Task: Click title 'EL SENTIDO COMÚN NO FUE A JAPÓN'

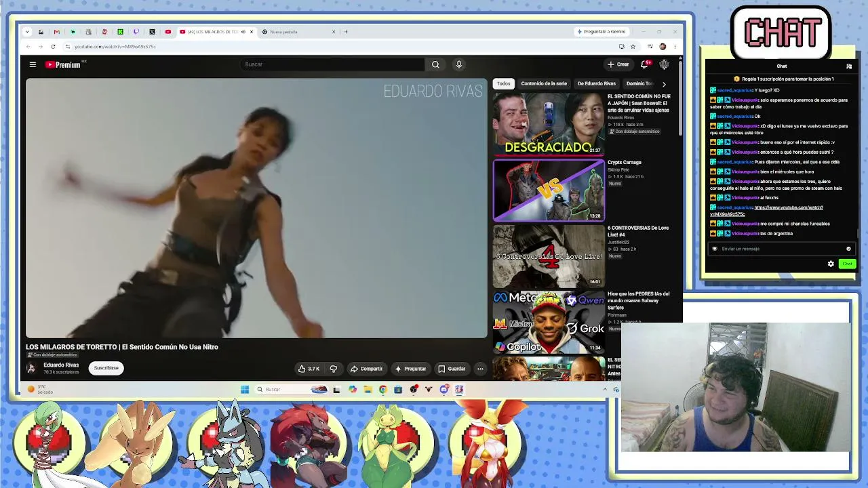Action: coord(639,103)
